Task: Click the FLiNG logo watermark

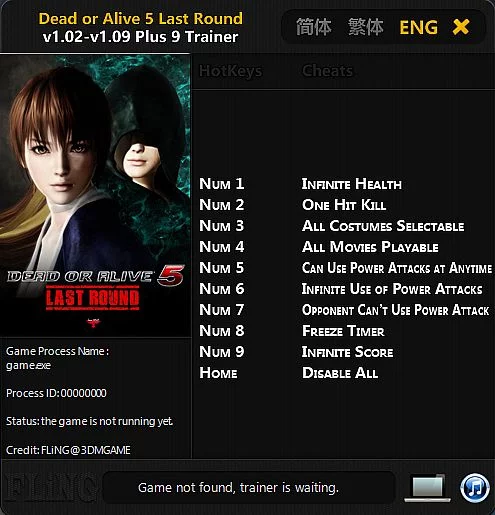Action: click(x=50, y=488)
